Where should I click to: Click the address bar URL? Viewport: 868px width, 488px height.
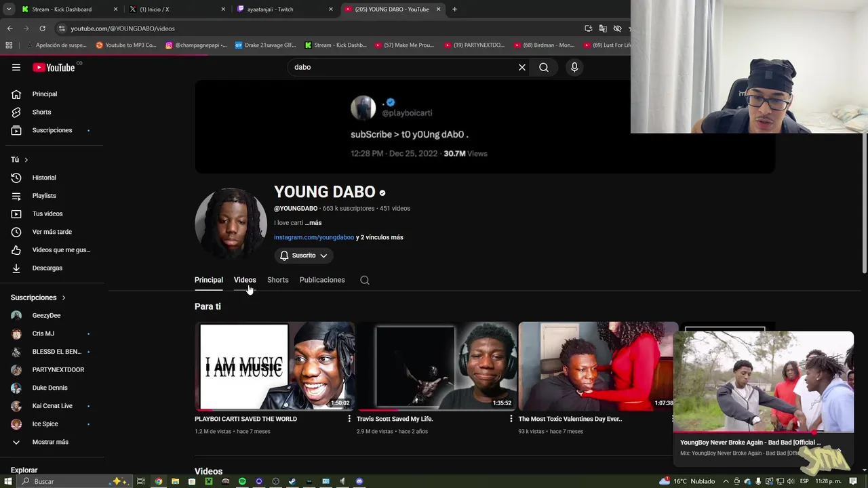pyautogui.click(x=123, y=28)
